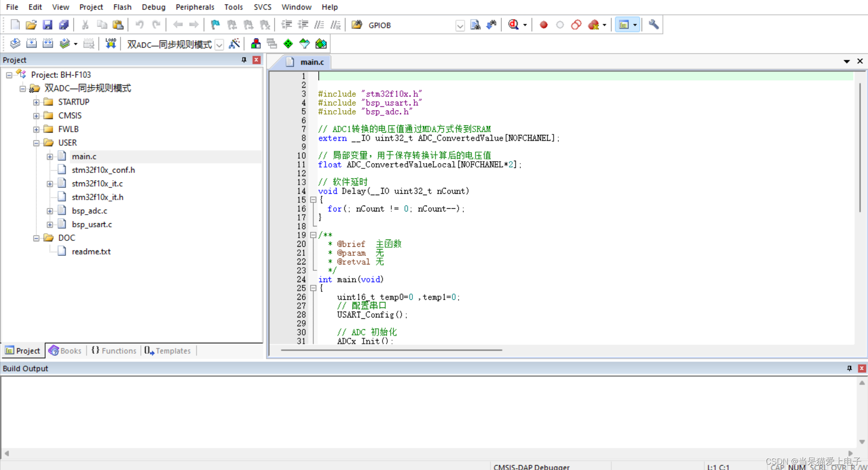The height and width of the screenshot is (470, 868).
Task: Expand the bsp_adc.c tree node
Action: click(50, 211)
